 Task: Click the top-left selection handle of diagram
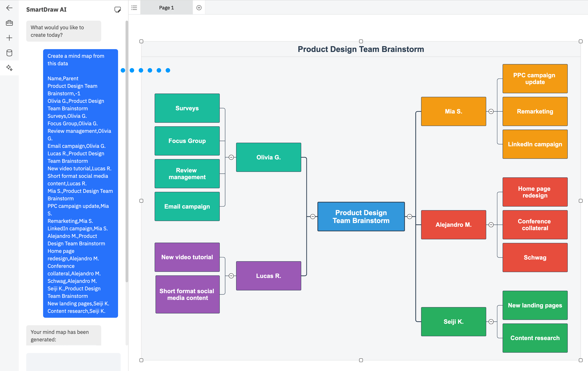coord(141,41)
